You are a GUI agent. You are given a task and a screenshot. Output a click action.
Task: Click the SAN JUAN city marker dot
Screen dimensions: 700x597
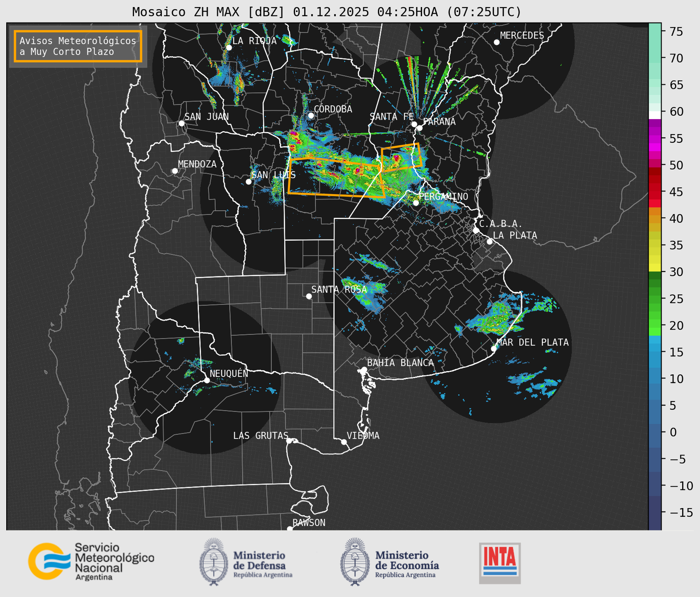click(x=181, y=123)
